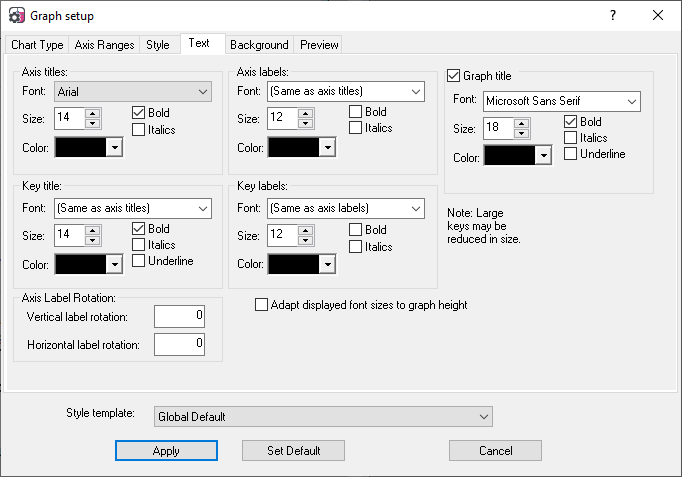Increase Key labels font size
The image size is (682, 477).
(x=306, y=230)
